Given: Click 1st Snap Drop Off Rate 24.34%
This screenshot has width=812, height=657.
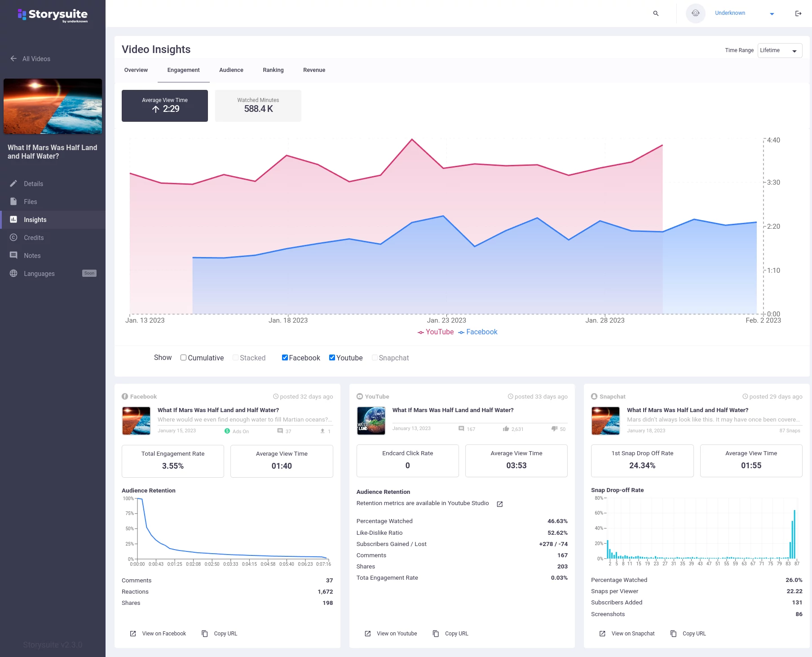Looking at the screenshot, I should click(642, 461).
